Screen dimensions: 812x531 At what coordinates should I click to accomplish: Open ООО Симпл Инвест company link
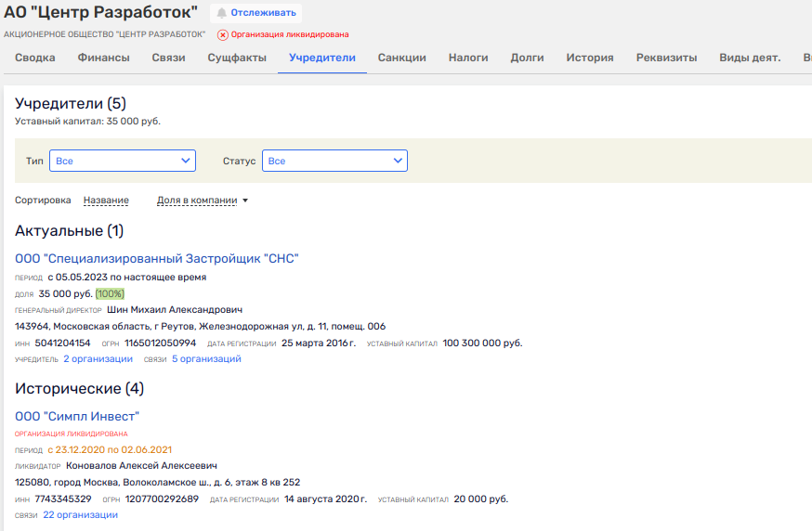77,416
